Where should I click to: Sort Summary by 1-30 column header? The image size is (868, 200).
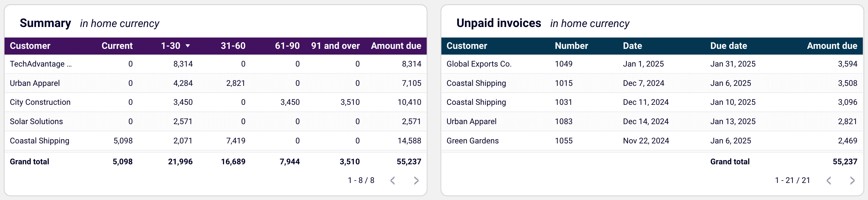coord(171,46)
